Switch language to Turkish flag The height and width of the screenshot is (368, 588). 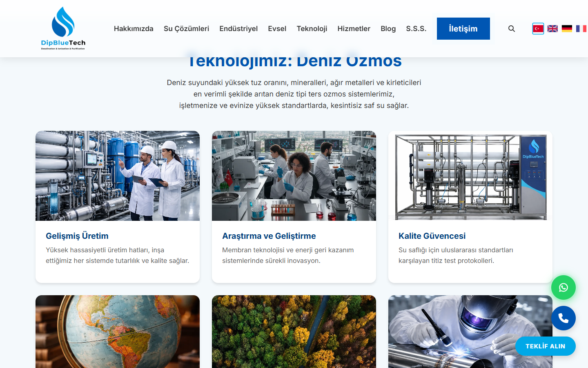[538, 29]
